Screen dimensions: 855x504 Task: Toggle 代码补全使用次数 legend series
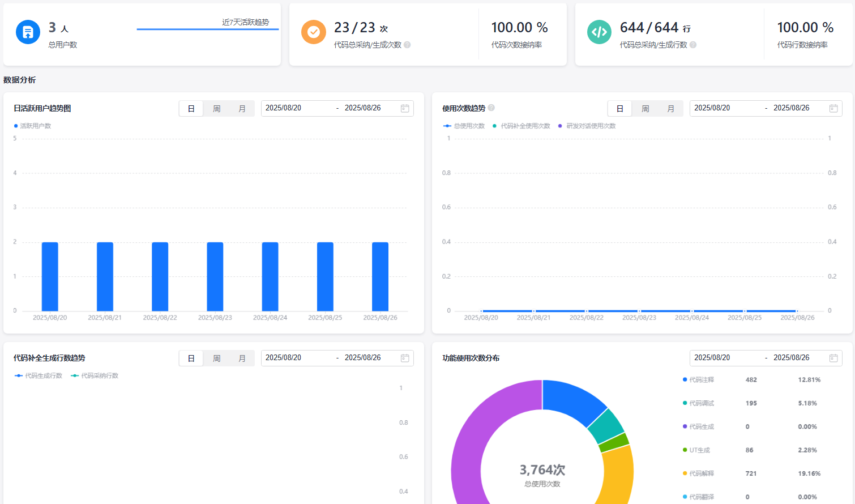pyautogui.click(x=521, y=126)
